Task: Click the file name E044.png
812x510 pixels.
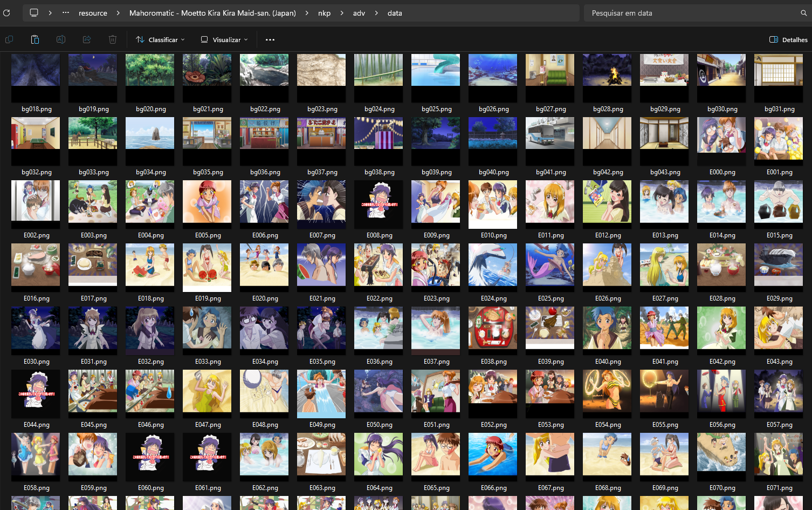Action: pos(37,425)
